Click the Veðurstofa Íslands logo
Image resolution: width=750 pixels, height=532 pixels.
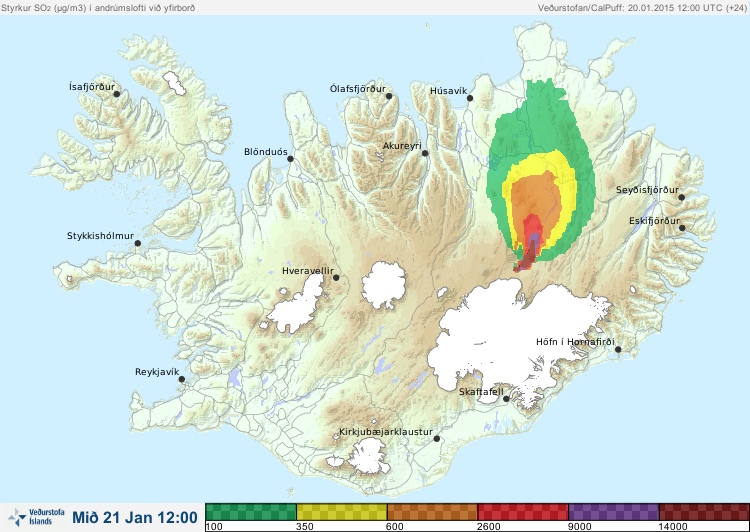coord(36,517)
